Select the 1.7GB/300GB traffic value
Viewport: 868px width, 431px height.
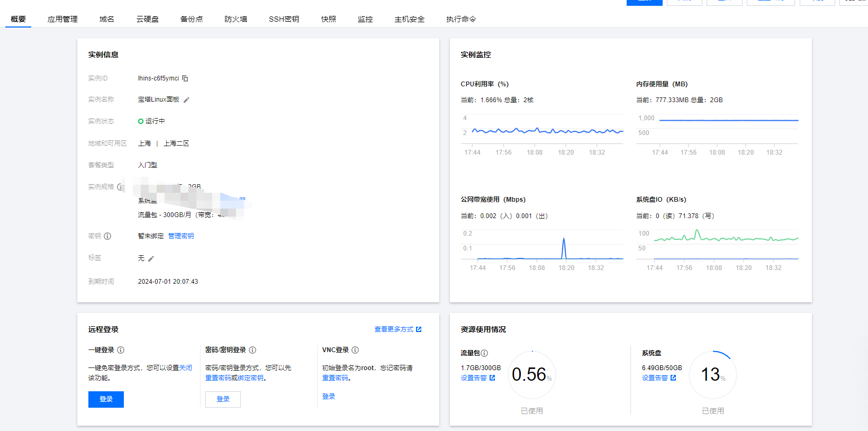pyautogui.click(x=481, y=368)
